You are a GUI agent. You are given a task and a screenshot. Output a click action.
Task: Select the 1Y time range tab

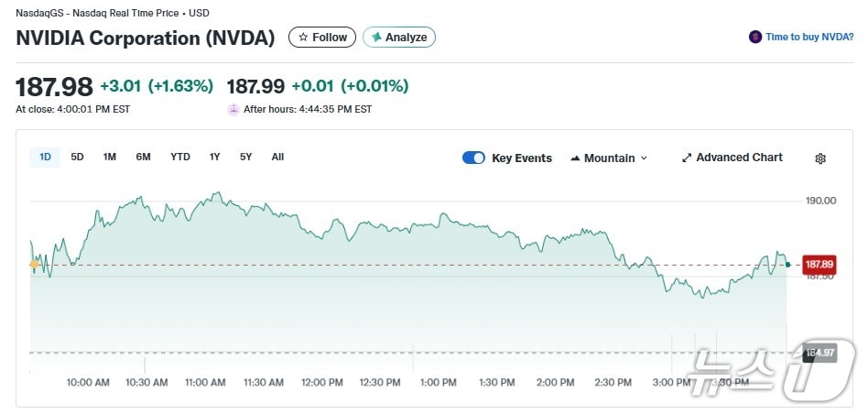pyautogui.click(x=215, y=157)
